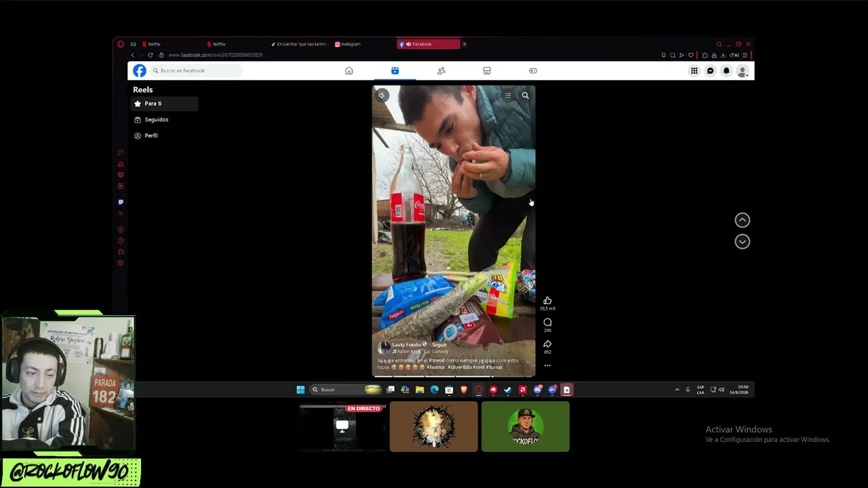
Task: Bookmark page with the heart icon
Action: [691, 55]
